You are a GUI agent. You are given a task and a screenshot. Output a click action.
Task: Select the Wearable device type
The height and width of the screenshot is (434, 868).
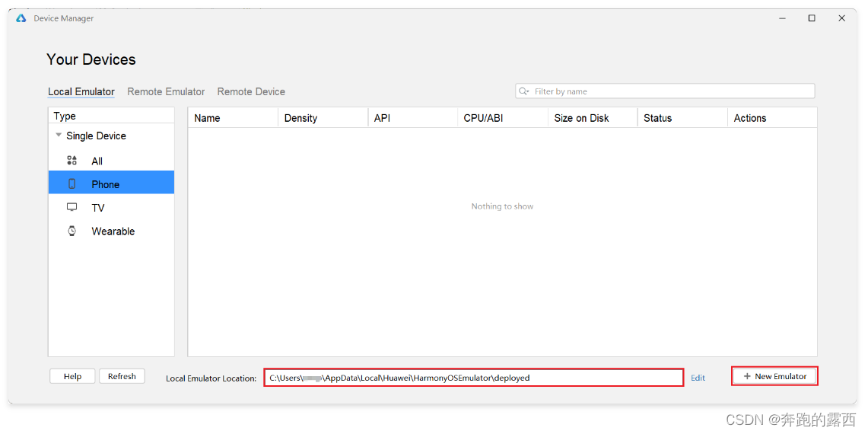tap(111, 231)
